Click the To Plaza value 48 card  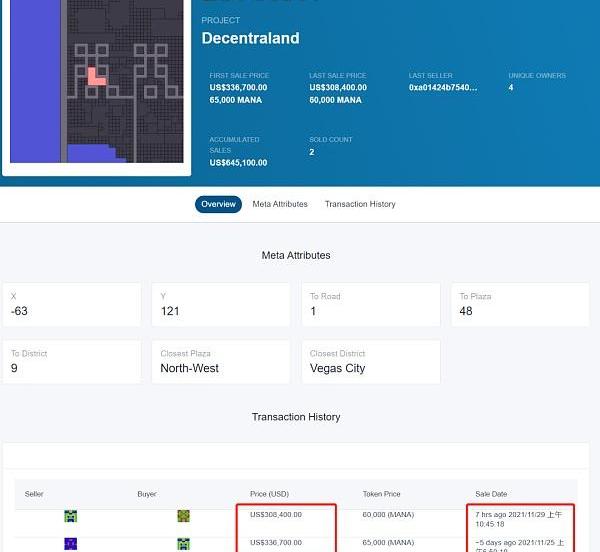(520, 304)
